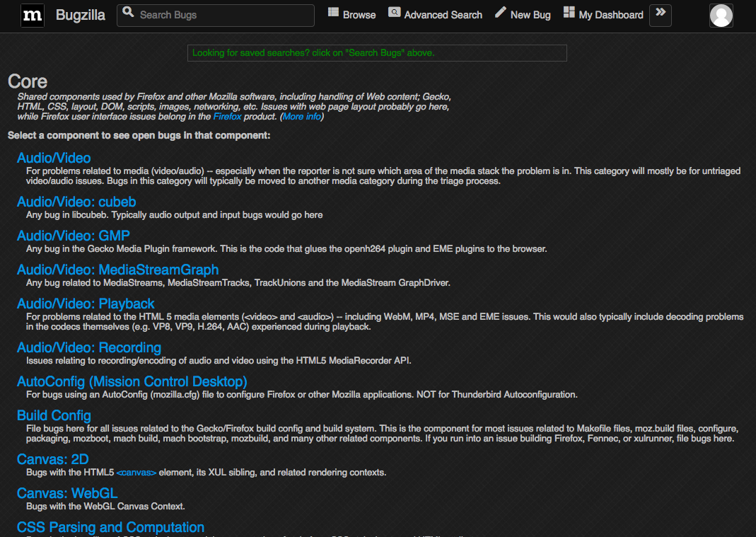Click the 'Any bug in libcubeb' description
Screen dimensions: 756x537
point(175,214)
